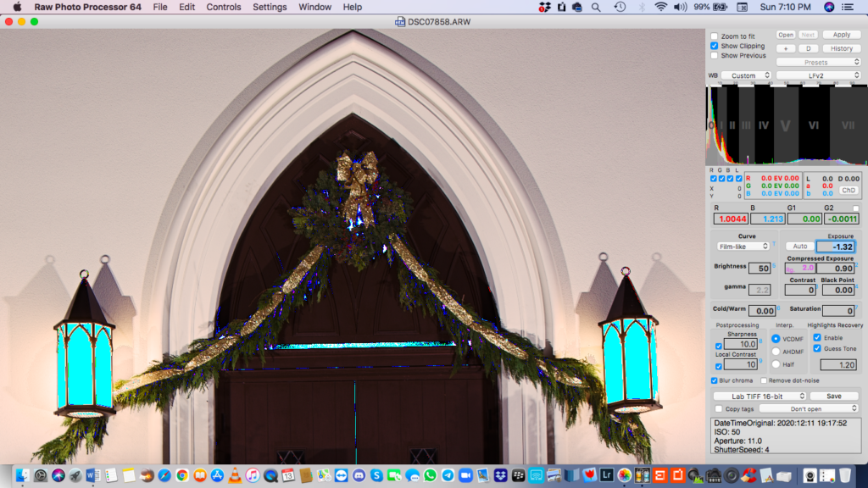Image resolution: width=868 pixels, height=488 pixels.
Task: Click the Saturation value field
Action: pos(838,311)
